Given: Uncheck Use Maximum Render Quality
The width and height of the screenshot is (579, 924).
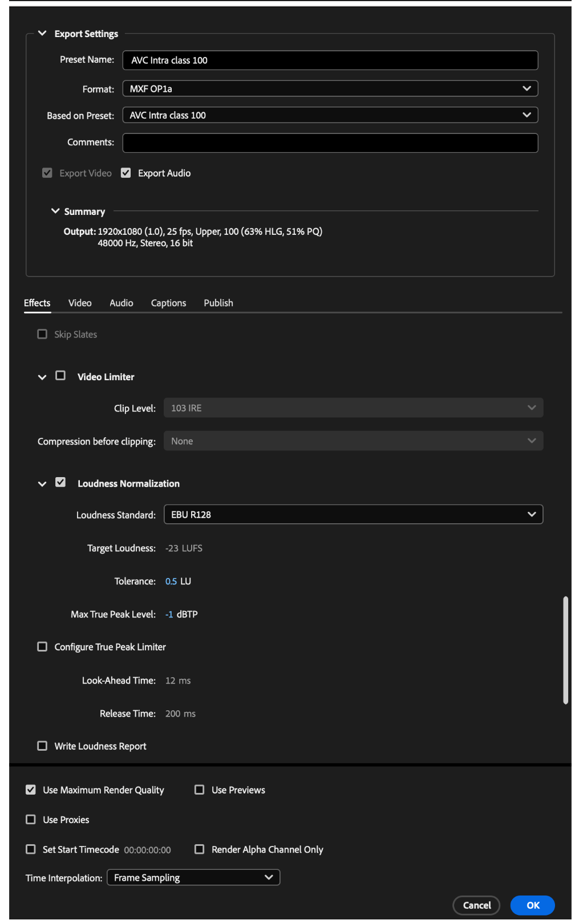Looking at the screenshot, I should coord(31,790).
